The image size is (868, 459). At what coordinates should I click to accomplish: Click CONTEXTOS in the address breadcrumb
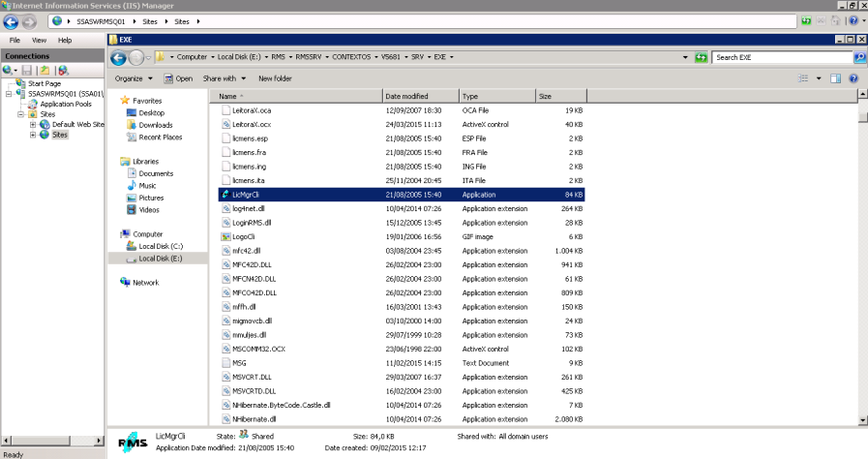pyautogui.click(x=351, y=56)
